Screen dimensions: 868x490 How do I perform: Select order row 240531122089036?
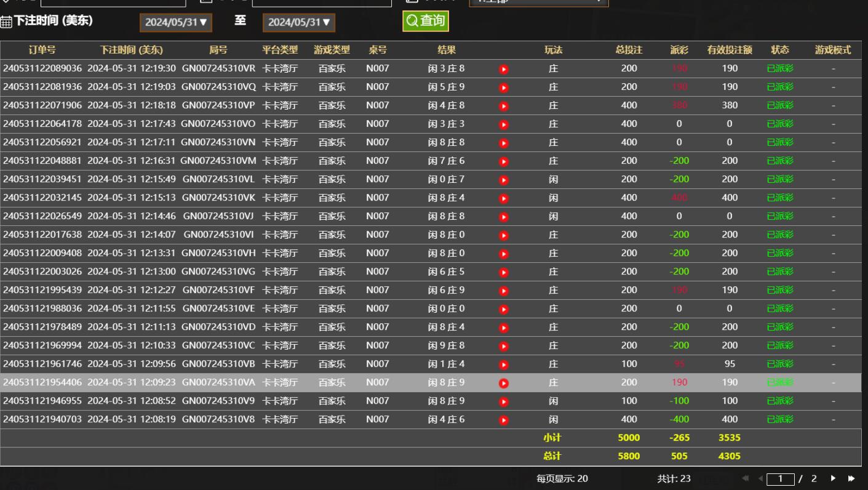(x=42, y=69)
